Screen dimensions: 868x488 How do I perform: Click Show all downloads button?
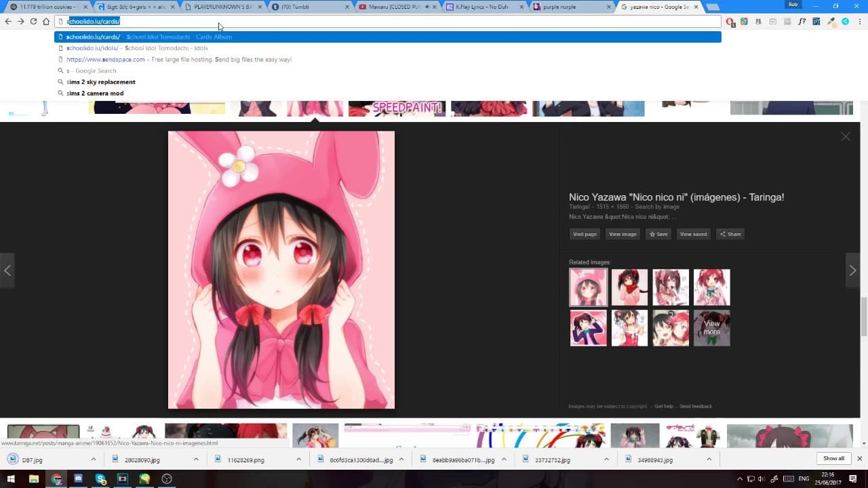click(x=833, y=459)
